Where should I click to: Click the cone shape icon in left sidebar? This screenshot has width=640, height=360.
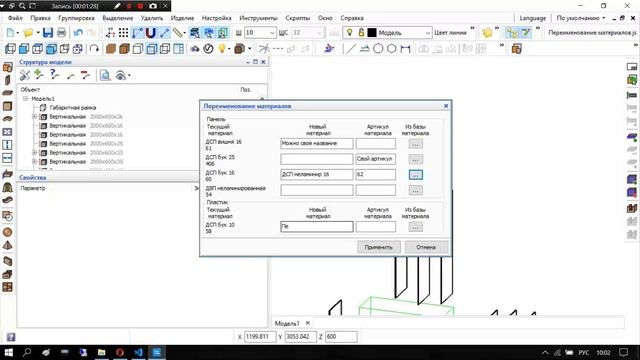pyautogui.click(x=7, y=246)
